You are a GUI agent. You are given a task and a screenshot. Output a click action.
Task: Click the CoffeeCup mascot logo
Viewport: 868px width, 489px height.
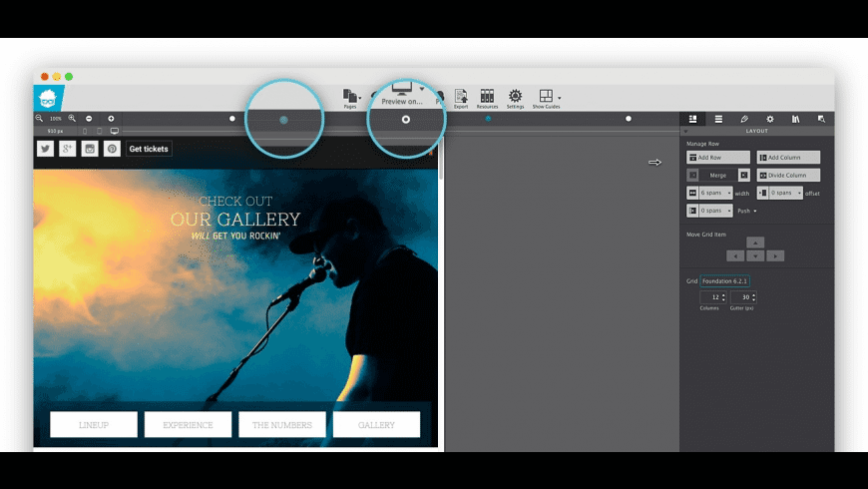click(x=49, y=98)
